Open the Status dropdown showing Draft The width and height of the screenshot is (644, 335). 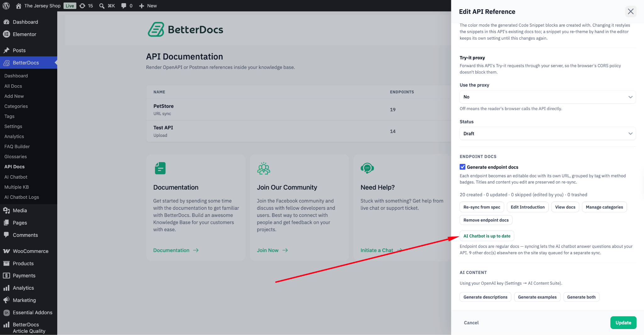pyautogui.click(x=547, y=133)
